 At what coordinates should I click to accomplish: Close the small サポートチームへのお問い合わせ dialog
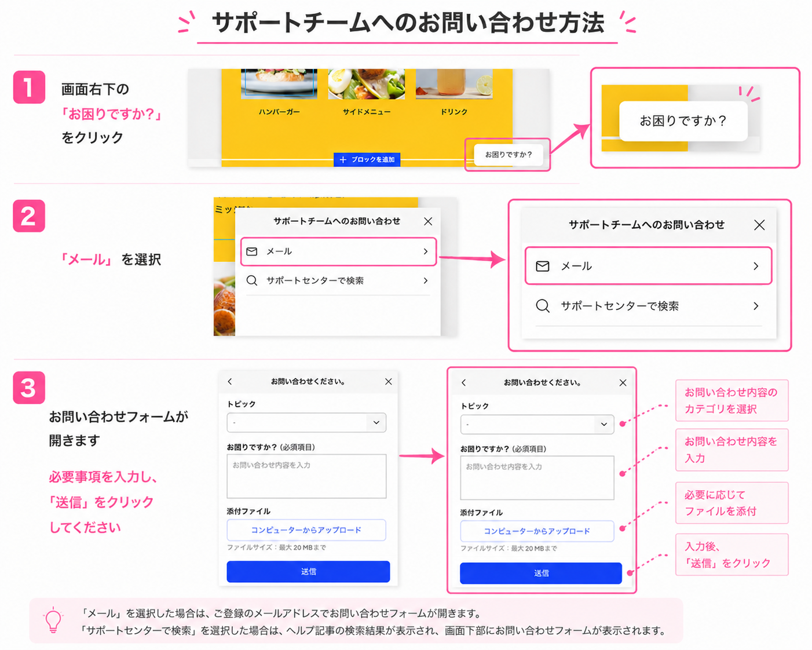pos(428,221)
